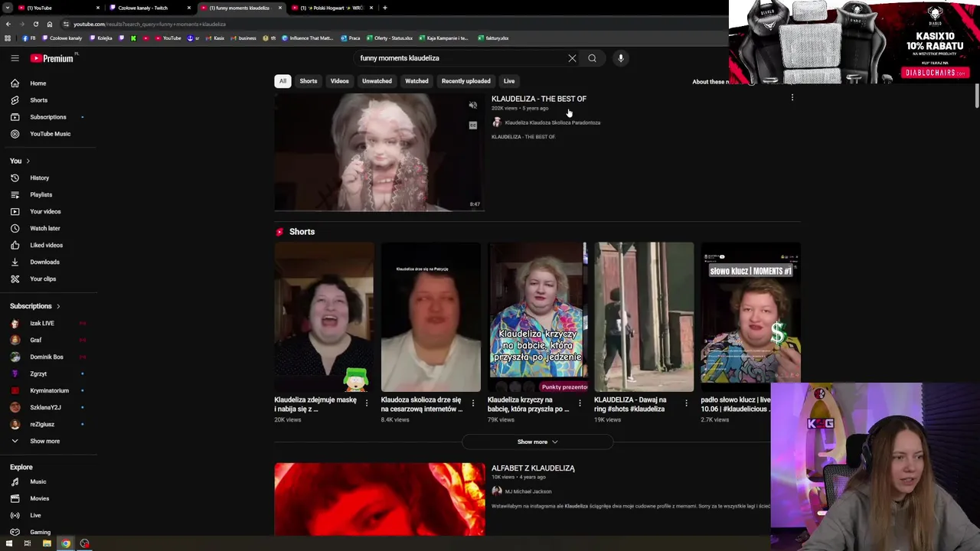
Task: Reload the page in browser toolbar
Action: [x=35, y=24]
